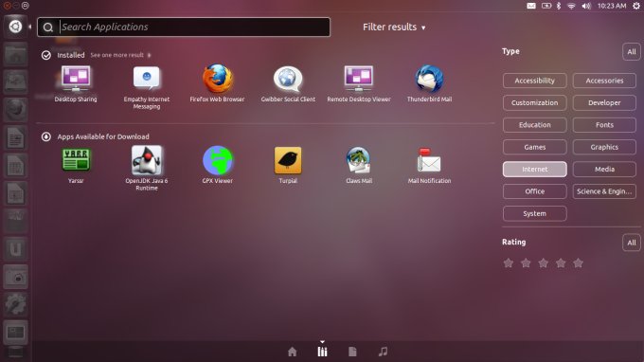This screenshot has width=644, height=362.
Task: Select Mail Notification app
Action: pyautogui.click(x=429, y=165)
